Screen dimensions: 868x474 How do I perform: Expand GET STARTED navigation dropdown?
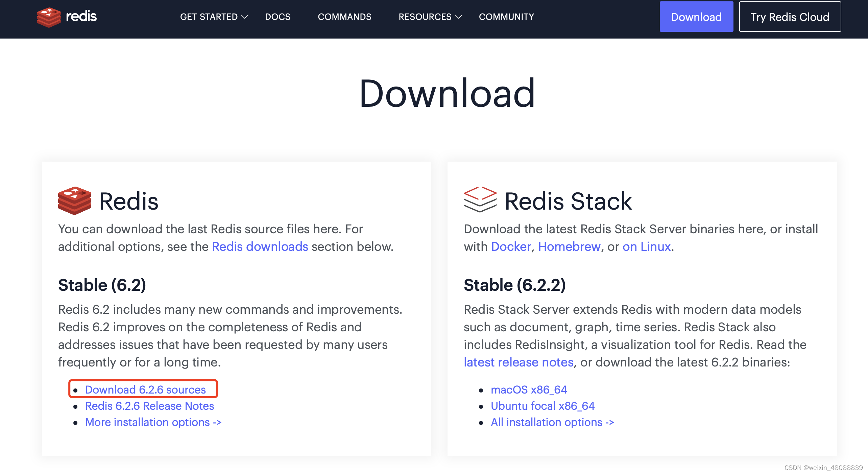pyautogui.click(x=214, y=16)
